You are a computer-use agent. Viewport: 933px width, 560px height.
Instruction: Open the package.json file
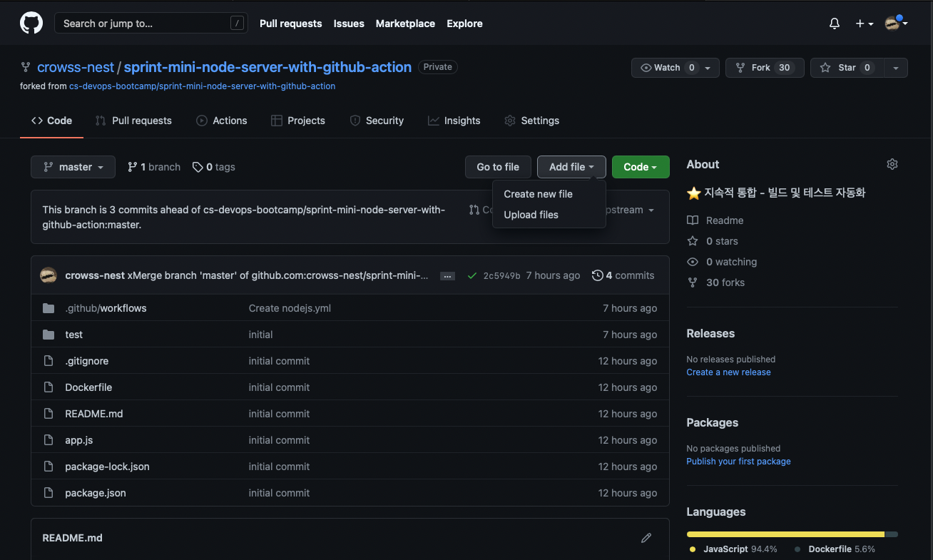point(96,493)
